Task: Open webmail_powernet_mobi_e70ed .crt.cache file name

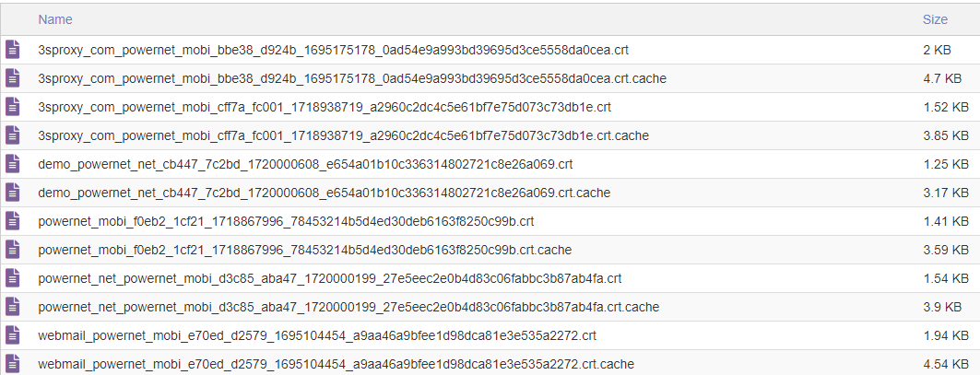Action: click(x=337, y=364)
